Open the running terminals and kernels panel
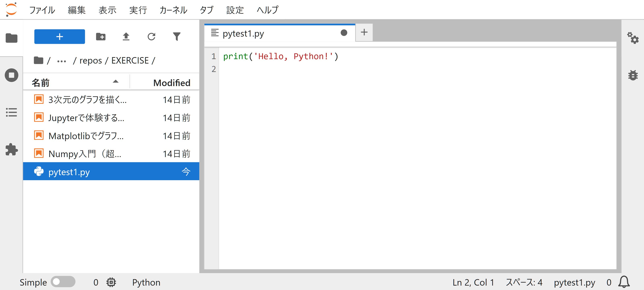 click(x=11, y=75)
